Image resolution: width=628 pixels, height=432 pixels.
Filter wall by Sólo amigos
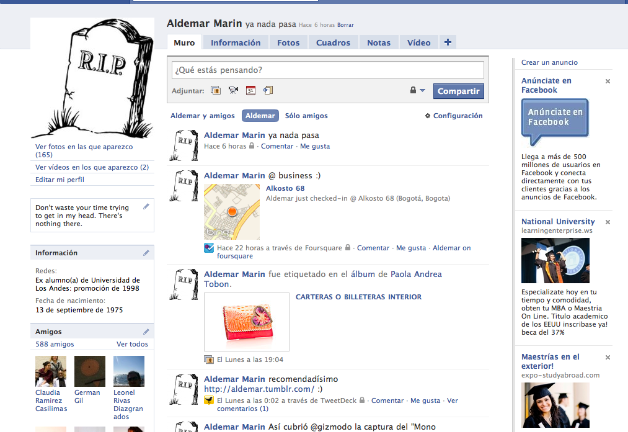pyautogui.click(x=306, y=116)
